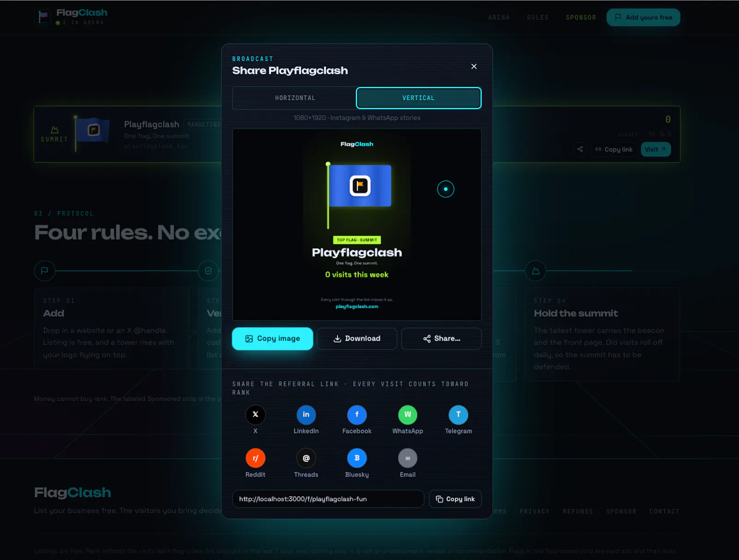Send via Email icon
The height and width of the screenshot is (560, 739).
coord(408,458)
